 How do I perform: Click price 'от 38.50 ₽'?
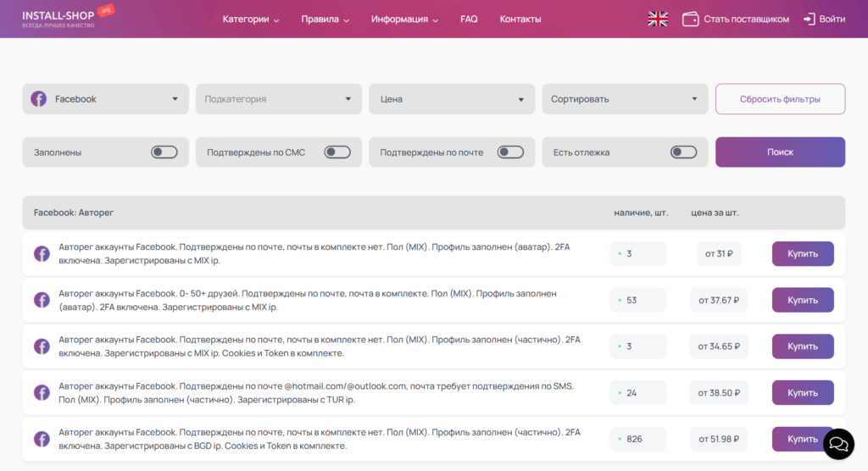click(x=719, y=393)
